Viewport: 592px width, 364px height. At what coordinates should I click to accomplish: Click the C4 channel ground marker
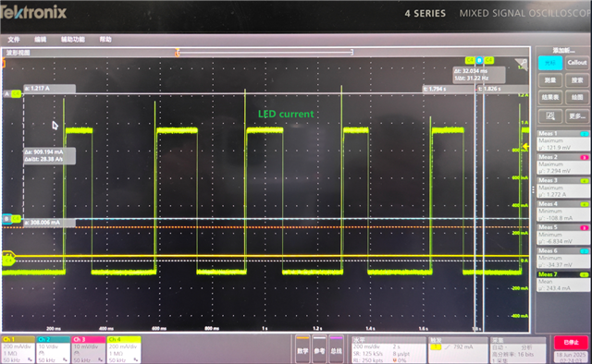8,261
